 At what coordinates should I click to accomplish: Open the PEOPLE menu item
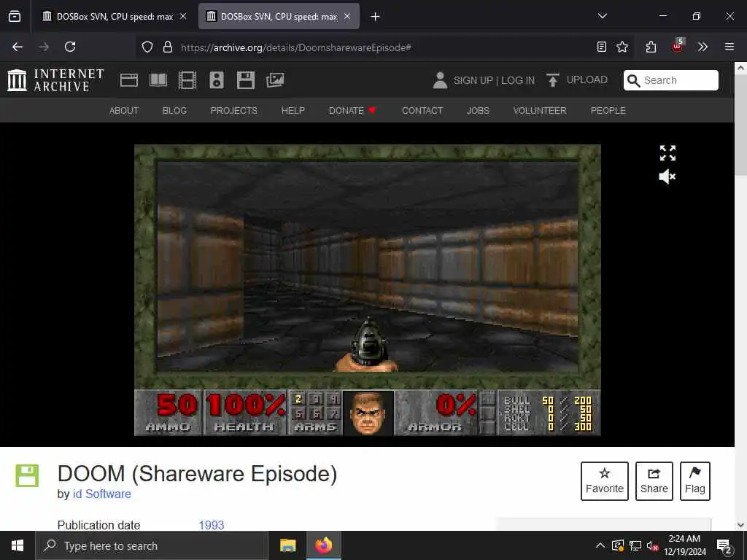pyautogui.click(x=608, y=111)
